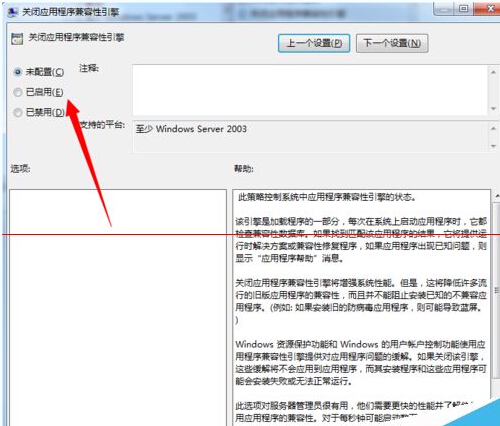The width and height of the screenshot is (500, 426).
Task: Maximize the policy dialog window
Action: pyautogui.click(x=463, y=9)
